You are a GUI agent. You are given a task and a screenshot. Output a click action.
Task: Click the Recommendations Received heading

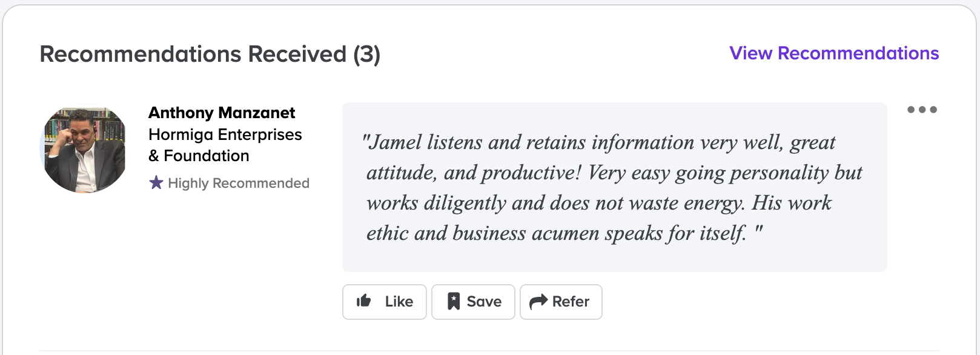click(193, 55)
